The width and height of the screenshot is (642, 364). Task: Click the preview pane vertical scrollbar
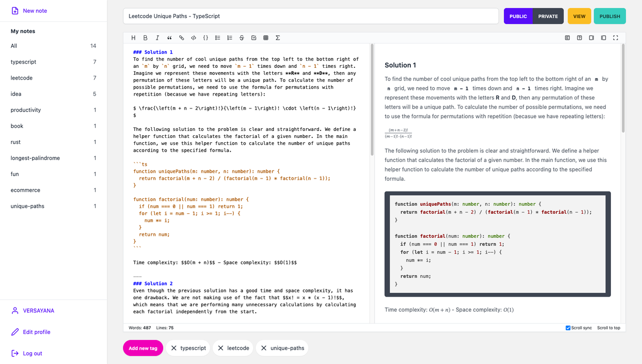pyautogui.click(x=623, y=88)
